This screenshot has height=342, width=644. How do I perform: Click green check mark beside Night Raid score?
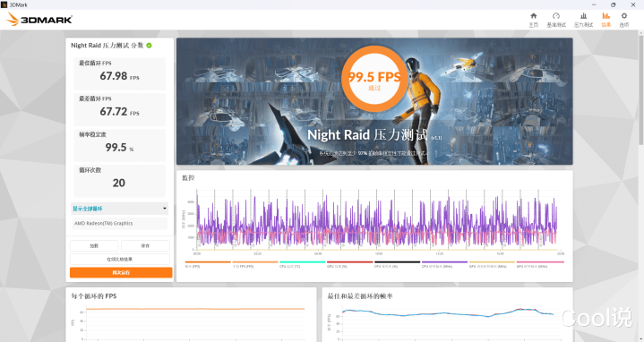[149, 46]
